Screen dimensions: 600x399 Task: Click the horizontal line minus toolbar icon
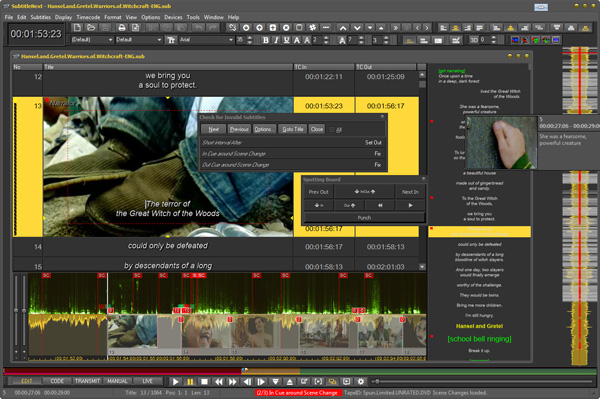click(326, 28)
